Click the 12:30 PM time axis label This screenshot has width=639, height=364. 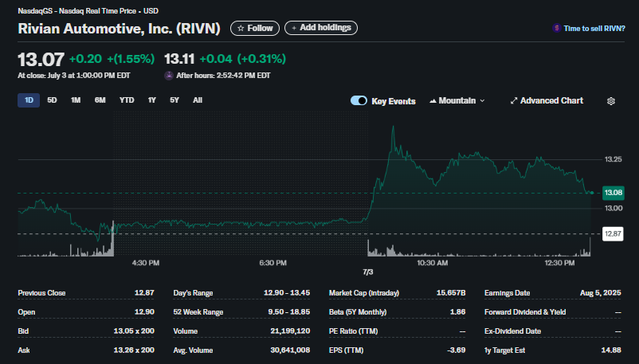pyautogui.click(x=559, y=263)
